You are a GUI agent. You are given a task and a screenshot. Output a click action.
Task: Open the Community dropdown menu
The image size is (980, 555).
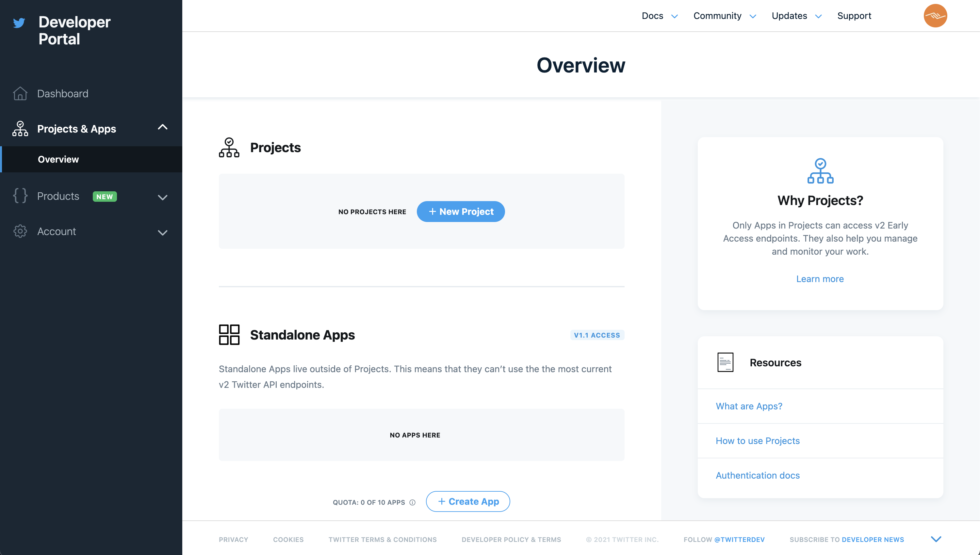click(x=724, y=16)
